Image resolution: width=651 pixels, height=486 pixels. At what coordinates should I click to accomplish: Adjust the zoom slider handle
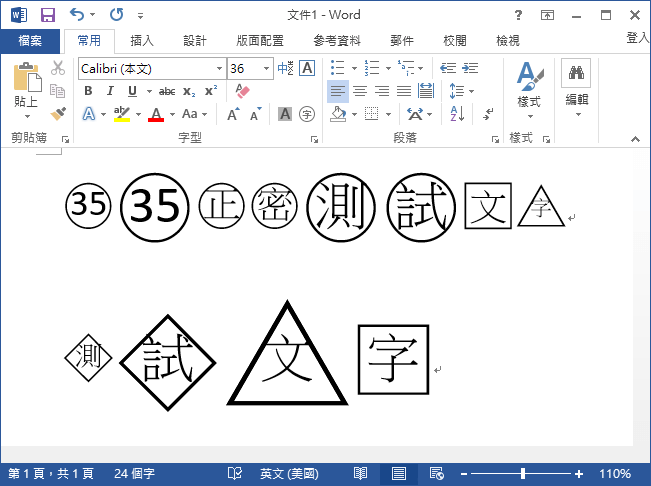(x=523, y=474)
